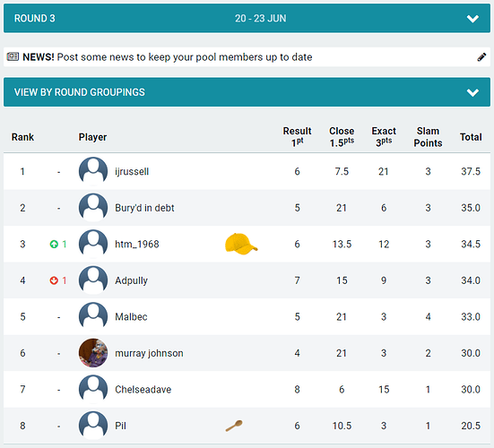Image resolution: width=494 pixels, height=448 pixels.
Task: Expand View By Round Groupings chevron
Action: (x=472, y=92)
